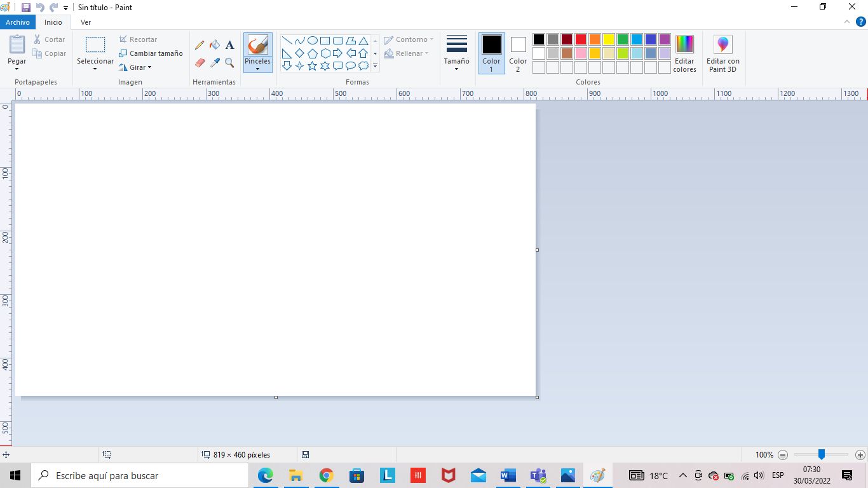868x488 pixels.
Task: Open the Contorno dropdown
Action: pyautogui.click(x=409, y=39)
